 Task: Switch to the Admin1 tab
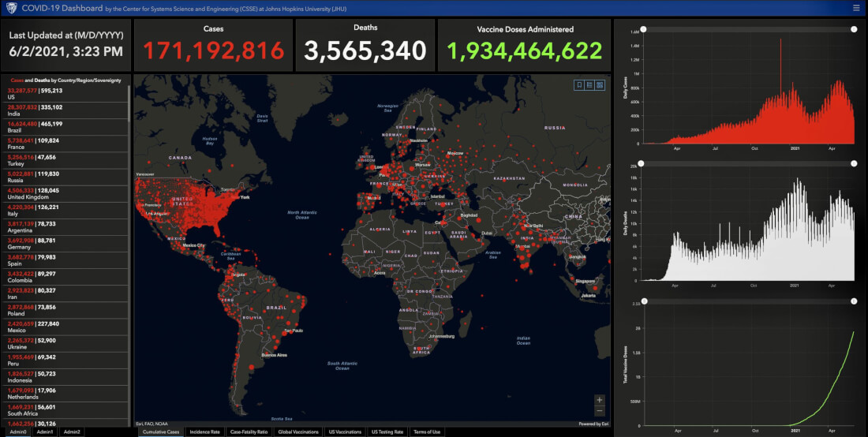(x=45, y=431)
